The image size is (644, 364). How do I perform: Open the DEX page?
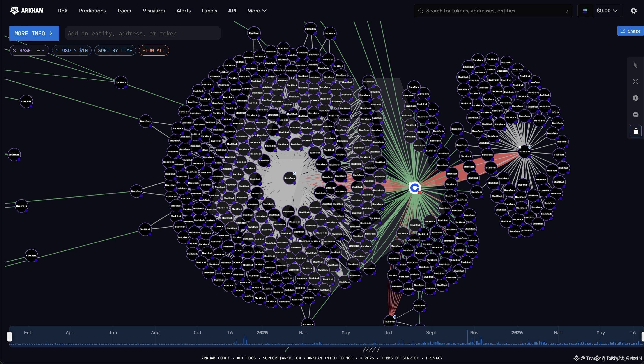[63, 10]
